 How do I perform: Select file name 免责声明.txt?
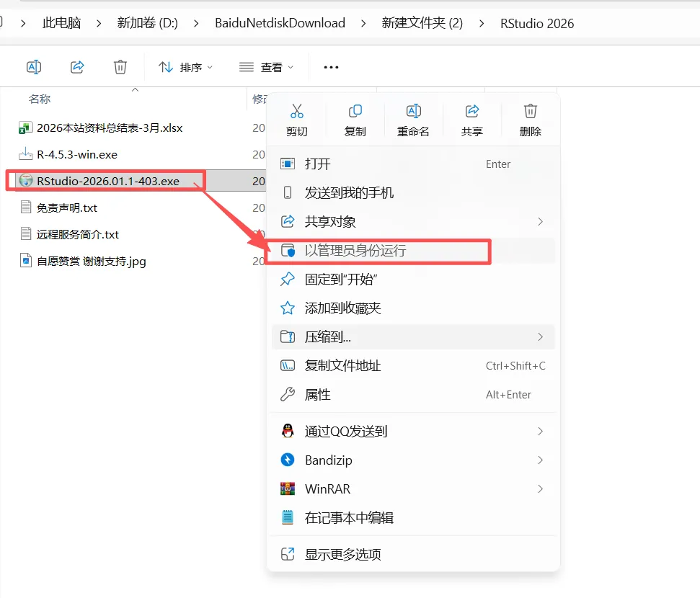pyautogui.click(x=66, y=208)
